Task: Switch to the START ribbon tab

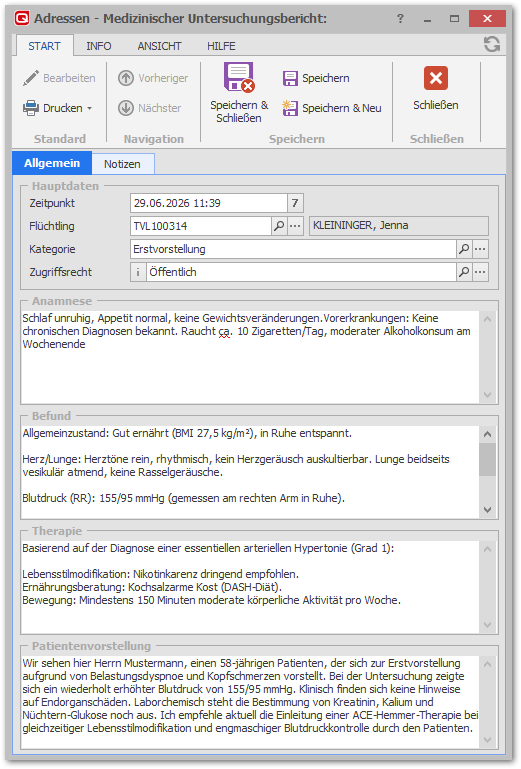Action: click(x=44, y=46)
